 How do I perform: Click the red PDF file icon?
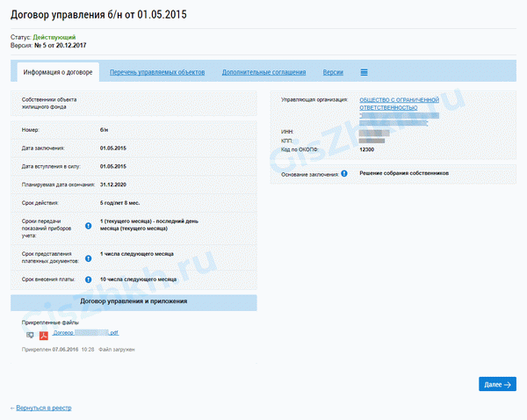[43, 334]
